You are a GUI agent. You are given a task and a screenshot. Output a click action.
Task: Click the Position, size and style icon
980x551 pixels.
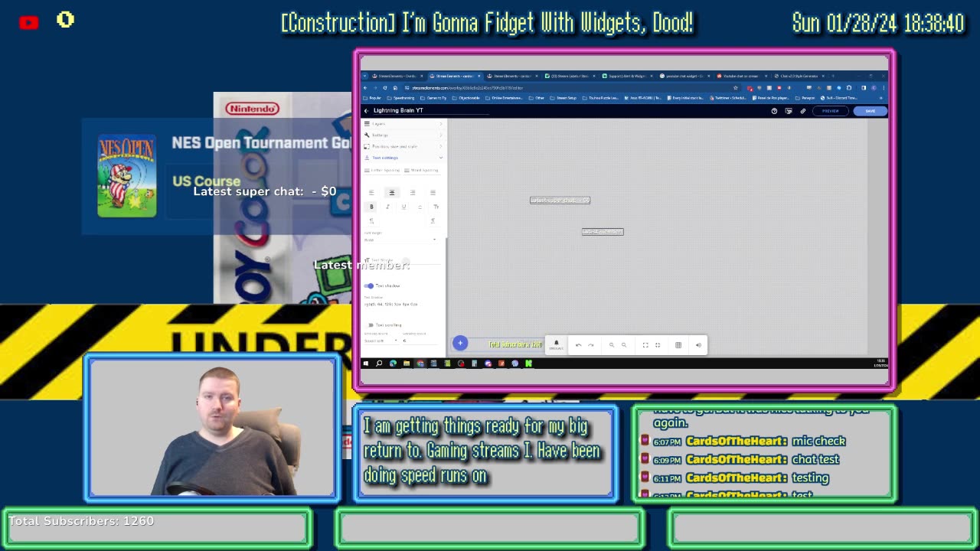pos(367,146)
